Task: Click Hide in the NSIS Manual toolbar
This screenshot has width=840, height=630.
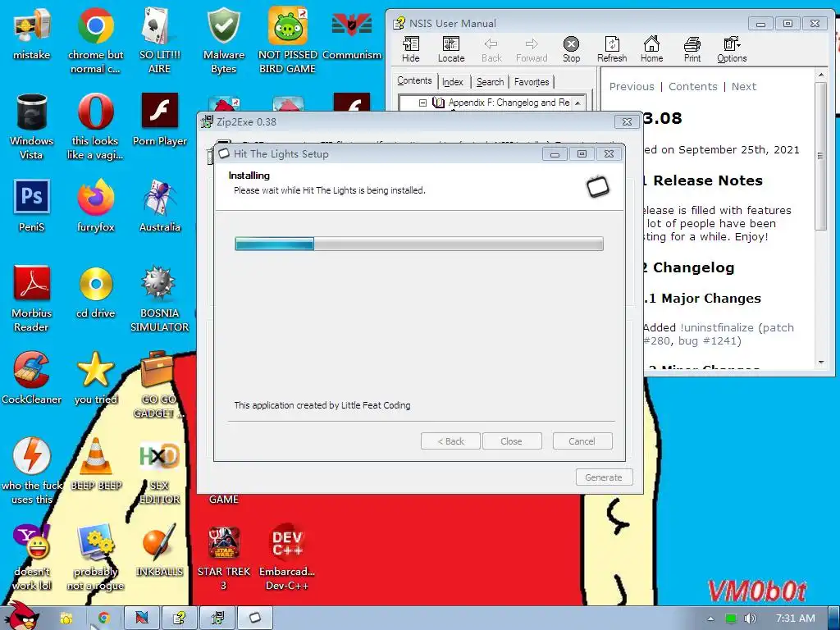Action: click(411, 50)
